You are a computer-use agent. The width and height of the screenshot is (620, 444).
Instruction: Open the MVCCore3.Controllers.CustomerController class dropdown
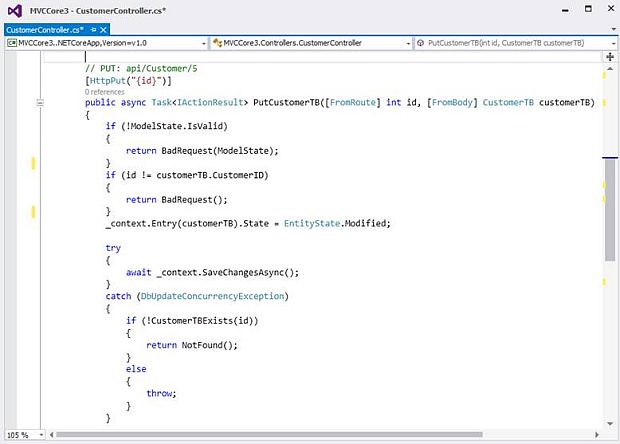coord(311,43)
